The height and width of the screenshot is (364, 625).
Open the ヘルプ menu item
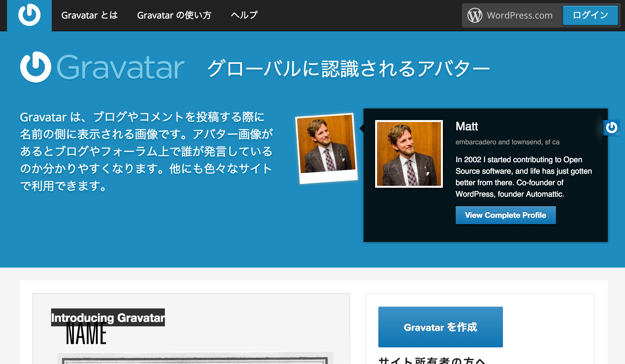pos(244,15)
